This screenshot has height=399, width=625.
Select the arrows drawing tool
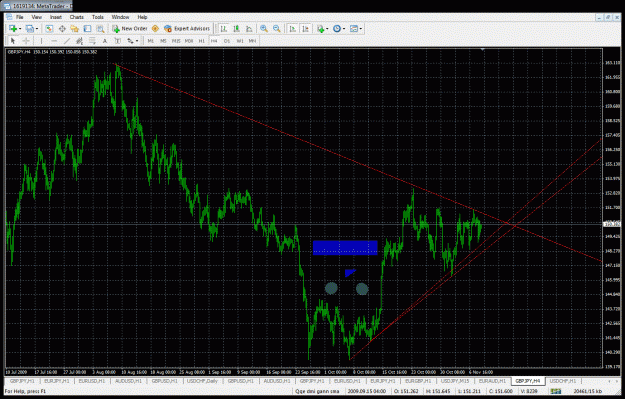[130, 41]
